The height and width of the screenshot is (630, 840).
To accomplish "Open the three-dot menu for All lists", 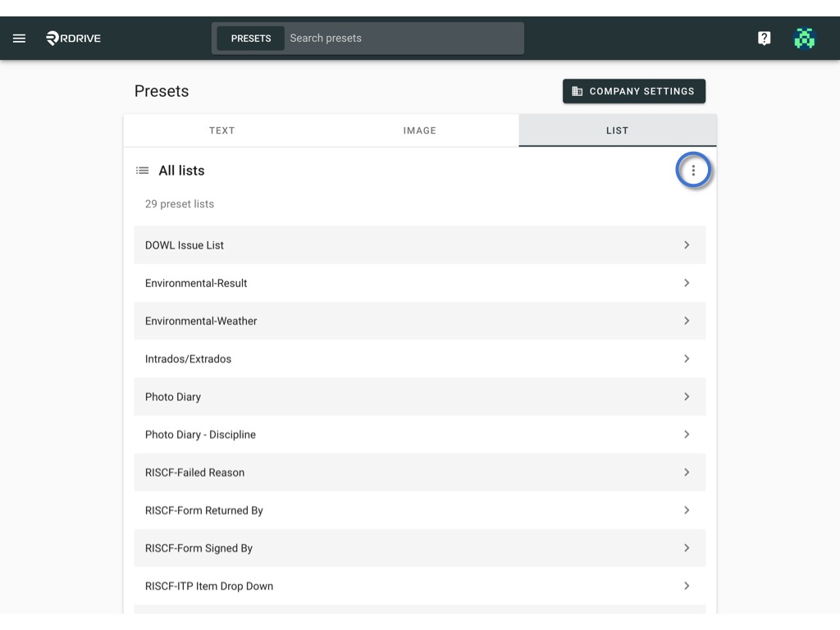I will pyautogui.click(x=693, y=171).
